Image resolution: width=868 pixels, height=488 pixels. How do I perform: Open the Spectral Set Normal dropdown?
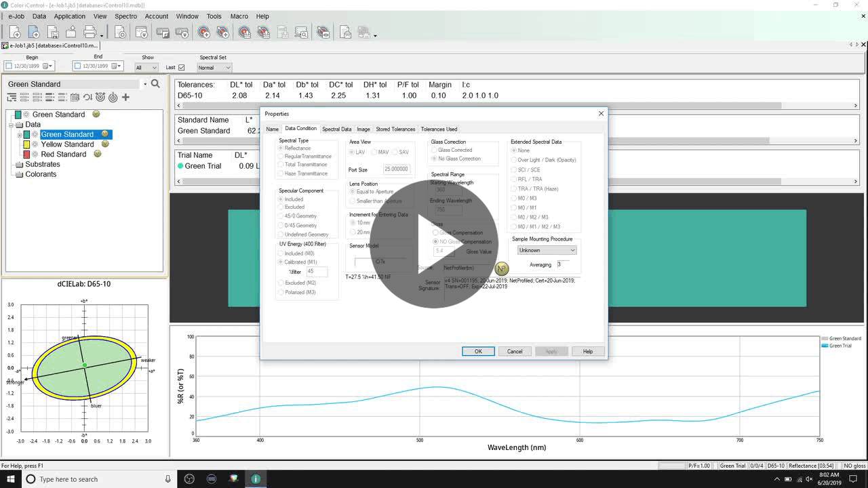[214, 67]
